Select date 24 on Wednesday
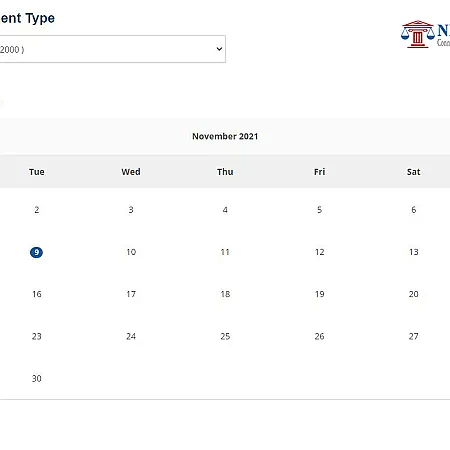 tap(131, 336)
